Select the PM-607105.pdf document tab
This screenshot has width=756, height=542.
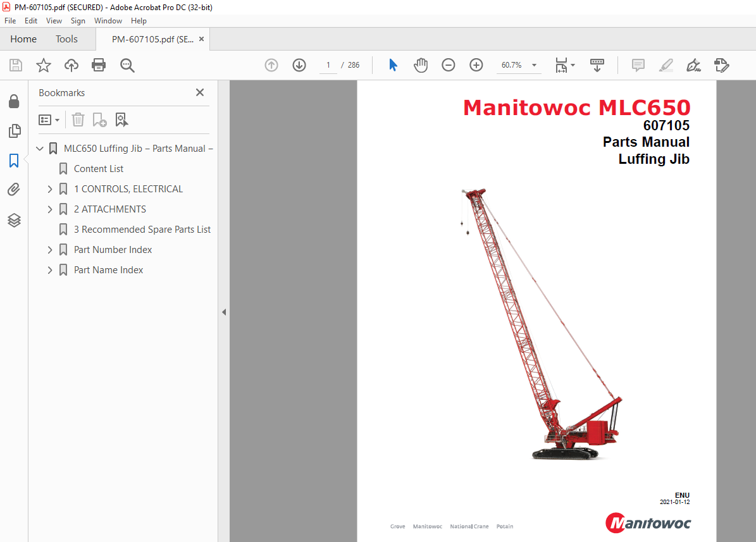click(152, 39)
